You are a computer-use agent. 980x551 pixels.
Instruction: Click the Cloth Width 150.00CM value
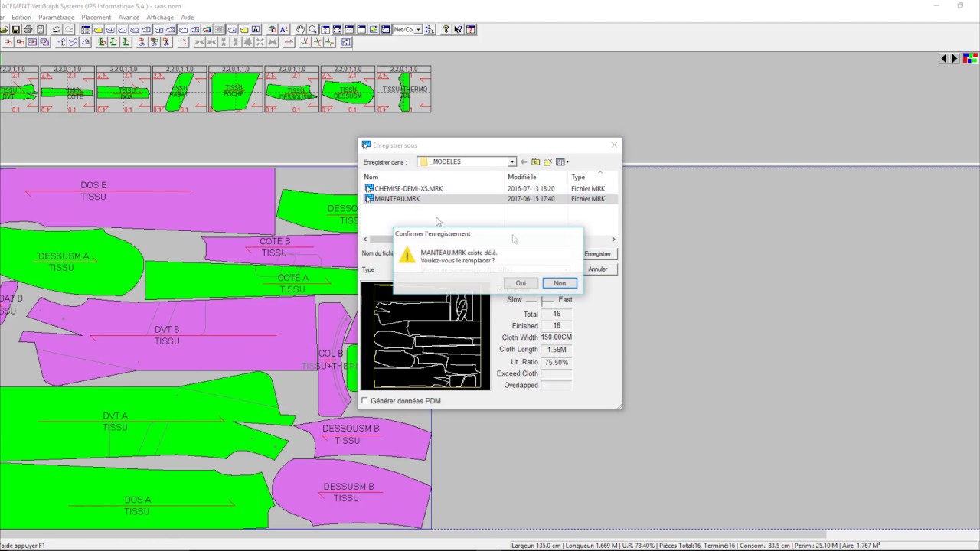pyautogui.click(x=557, y=337)
